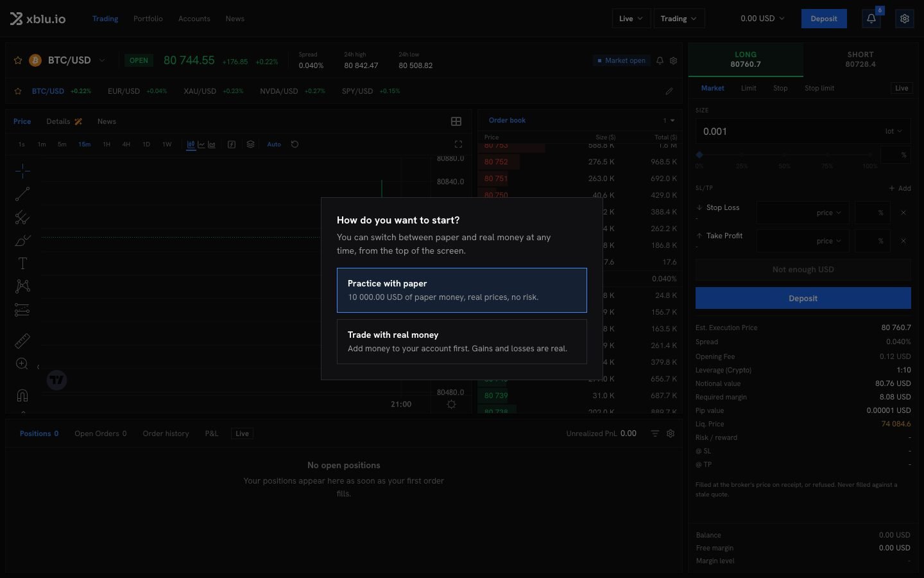Select Trade with real money option
This screenshot has height=578, width=924.
pyautogui.click(x=462, y=342)
